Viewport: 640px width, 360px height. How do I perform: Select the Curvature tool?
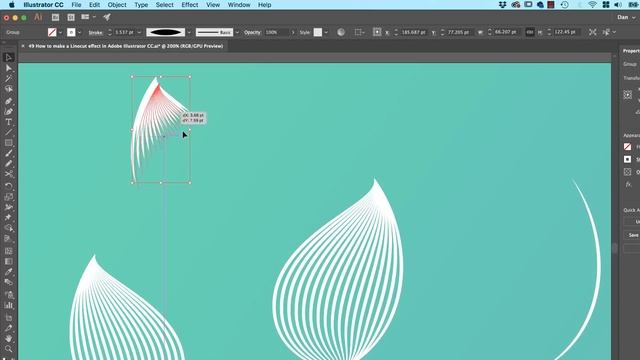pyautogui.click(x=9, y=111)
